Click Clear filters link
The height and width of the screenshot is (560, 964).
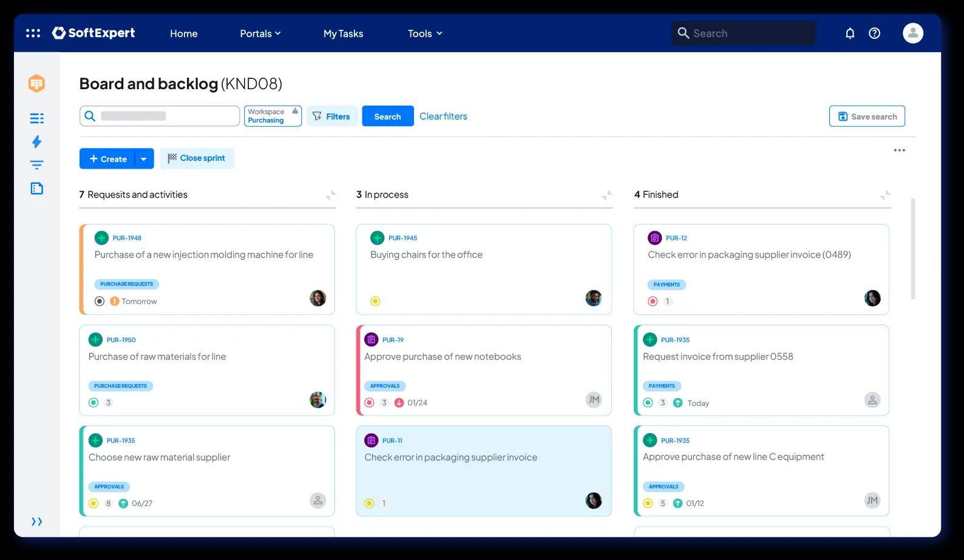click(x=443, y=116)
